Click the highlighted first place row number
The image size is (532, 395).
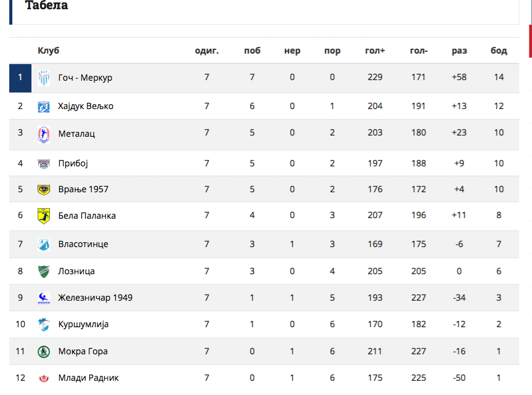pyautogui.click(x=20, y=78)
